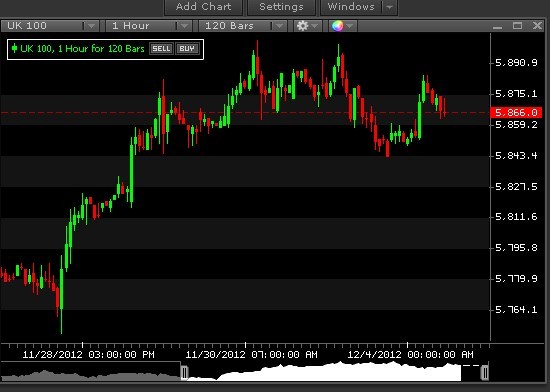
Task: Expand arrow beside the color wheel
Action: [x=350, y=26]
